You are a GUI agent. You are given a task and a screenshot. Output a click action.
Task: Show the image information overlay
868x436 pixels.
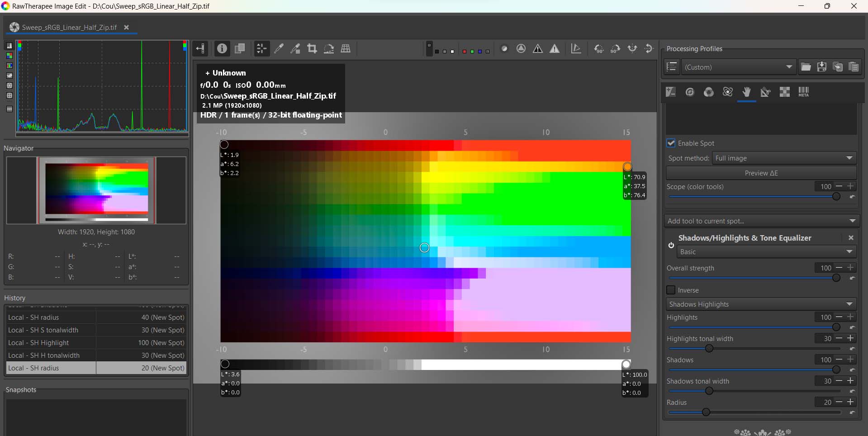tap(222, 48)
